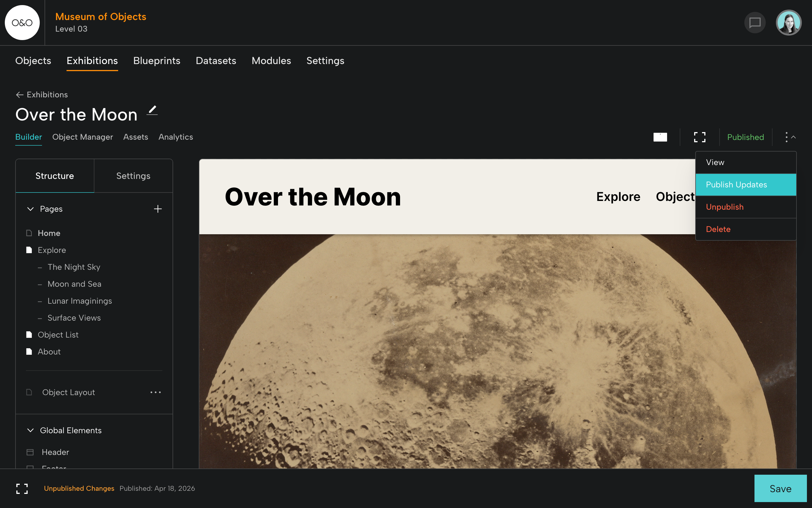The width and height of the screenshot is (812, 508).
Task: Switch to the Object Manager sub-tab
Action: [x=83, y=137]
